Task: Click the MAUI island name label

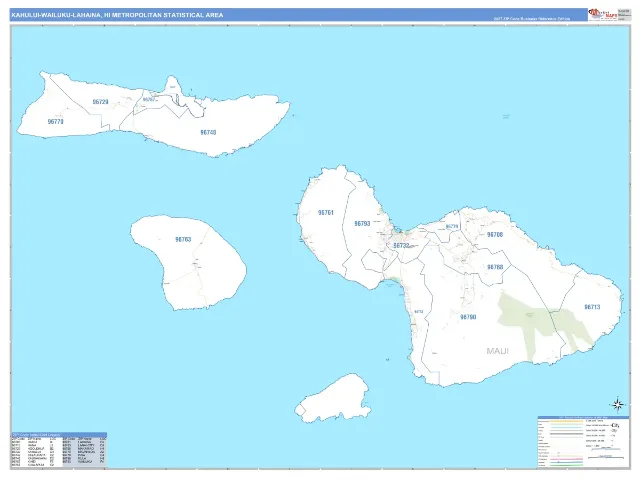Action: pyautogui.click(x=498, y=351)
